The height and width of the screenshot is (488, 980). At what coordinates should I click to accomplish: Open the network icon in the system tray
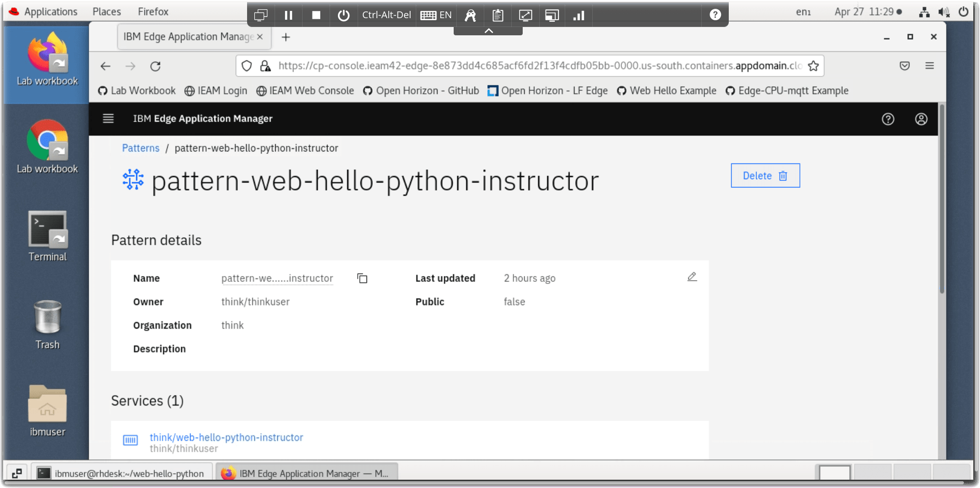(924, 12)
